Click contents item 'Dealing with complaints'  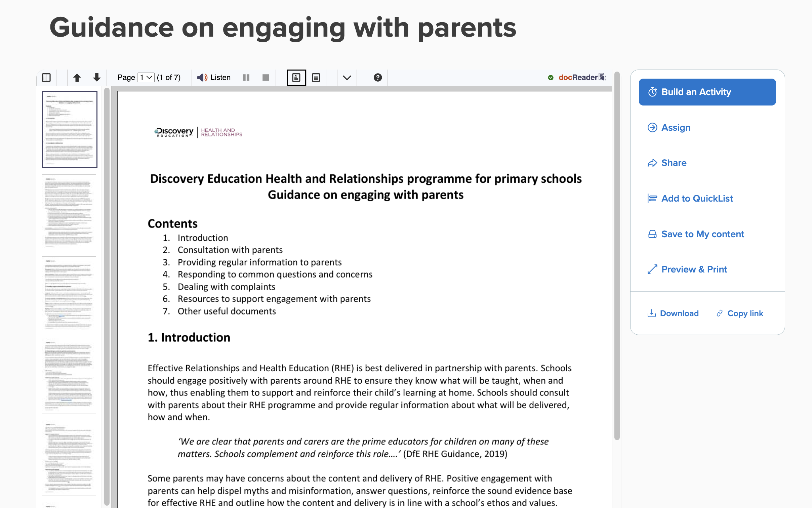click(227, 287)
